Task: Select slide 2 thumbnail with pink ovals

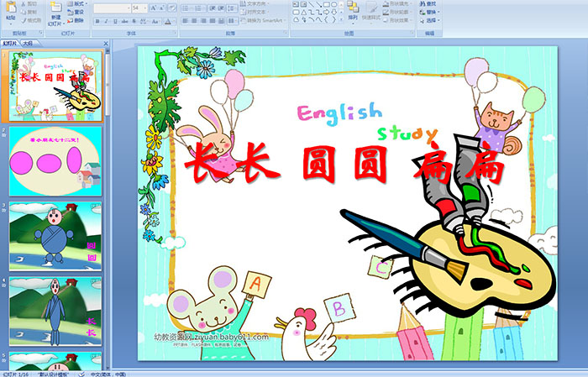Action: [55, 161]
